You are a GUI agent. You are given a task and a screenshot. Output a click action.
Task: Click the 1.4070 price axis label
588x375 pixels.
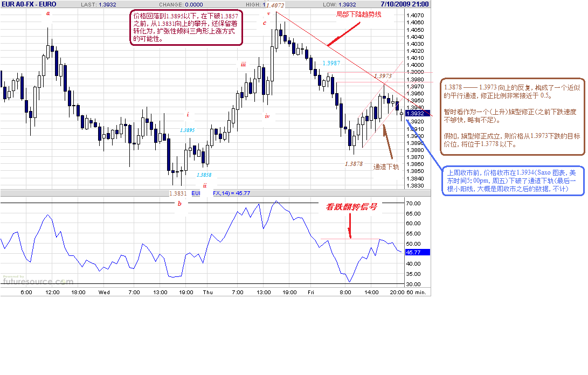pyautogui.click(x=415, y=16)
